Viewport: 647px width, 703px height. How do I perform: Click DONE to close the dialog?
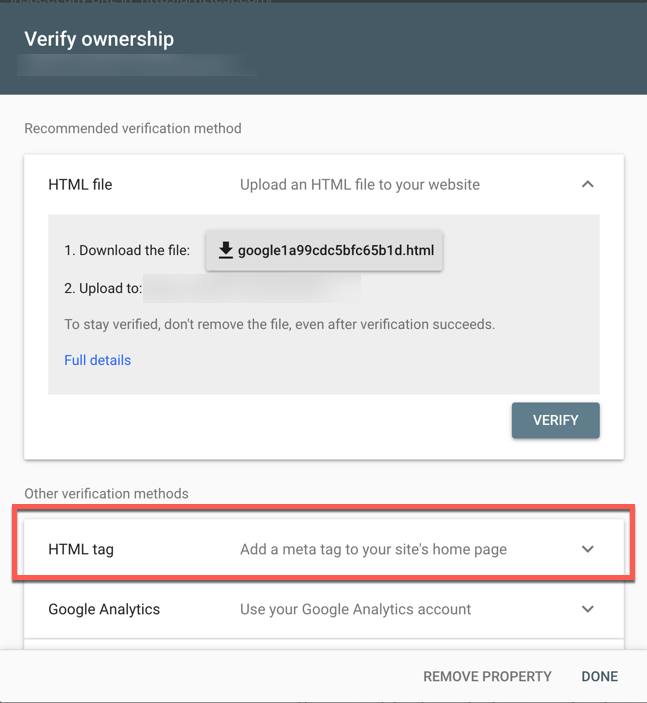tap(599, 676)
